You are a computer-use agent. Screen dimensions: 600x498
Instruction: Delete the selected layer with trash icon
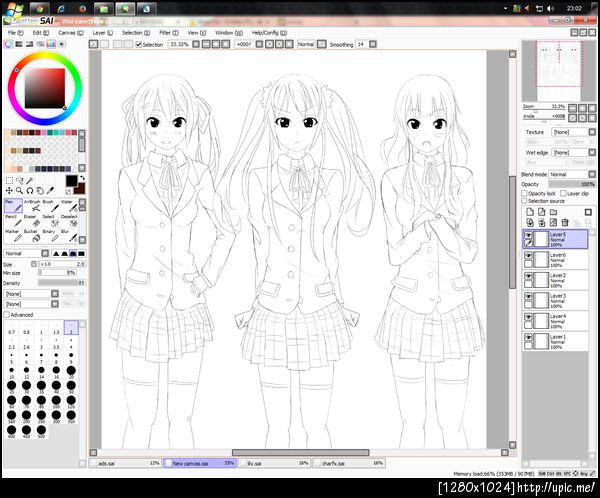565,222
